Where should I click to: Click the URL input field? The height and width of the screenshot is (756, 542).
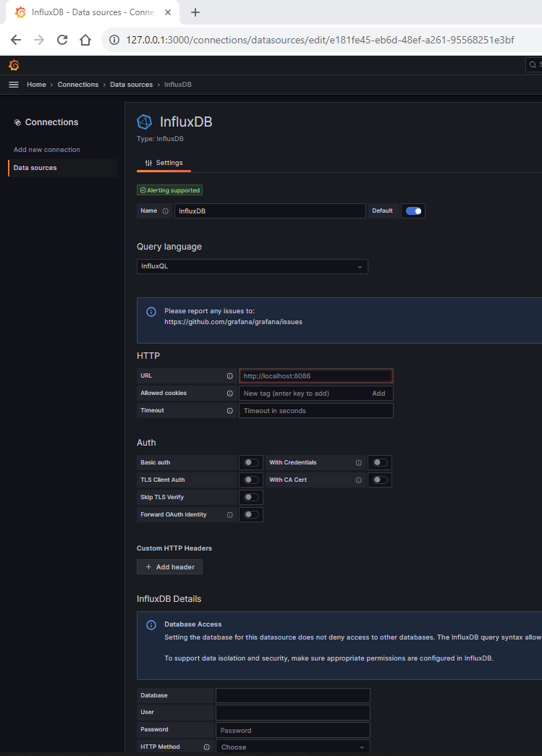pyautogui.click(x=316, y=376)
